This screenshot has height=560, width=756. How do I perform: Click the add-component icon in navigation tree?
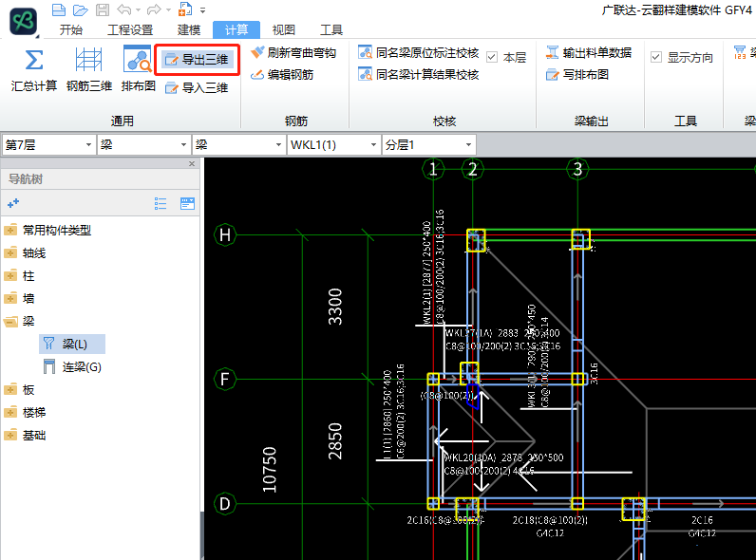coord(13,203)
